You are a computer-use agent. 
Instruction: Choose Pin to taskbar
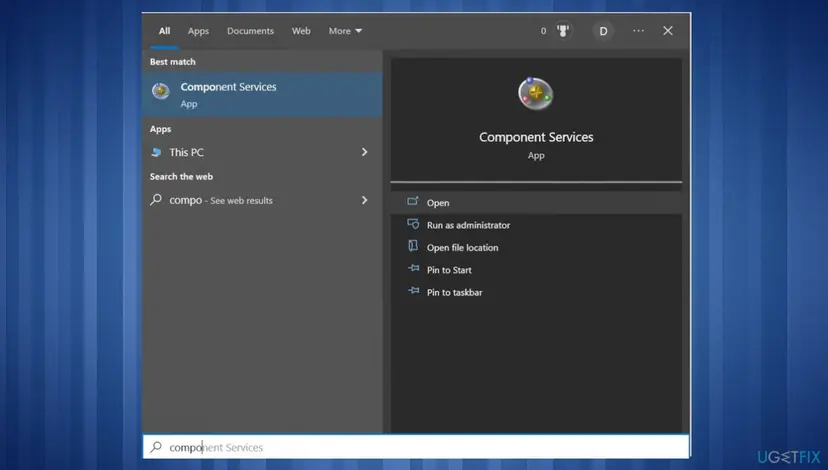[x=536, y=292]
